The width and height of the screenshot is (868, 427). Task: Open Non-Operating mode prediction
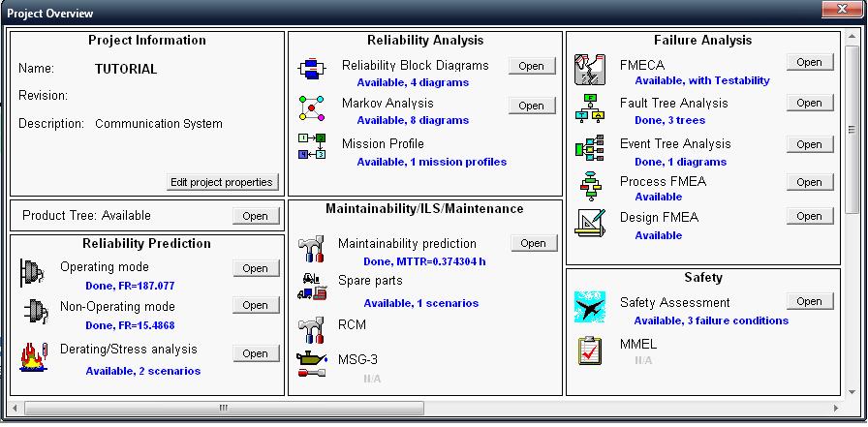pos(255,305)
